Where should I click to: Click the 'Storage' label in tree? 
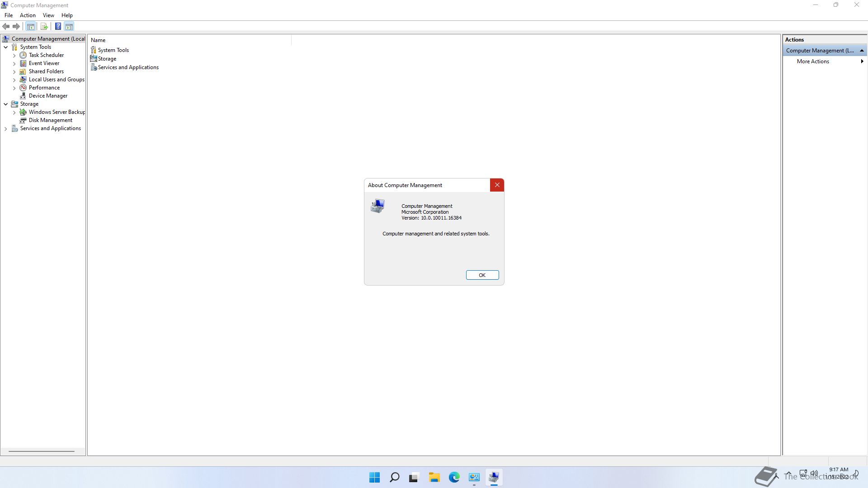point(29,104)
